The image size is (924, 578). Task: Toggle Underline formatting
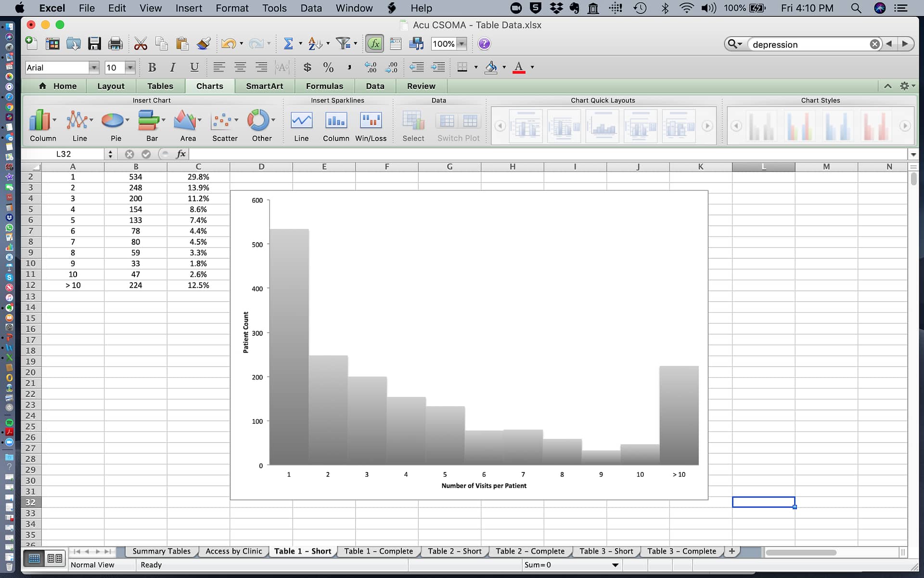click(x=194, y=67)
